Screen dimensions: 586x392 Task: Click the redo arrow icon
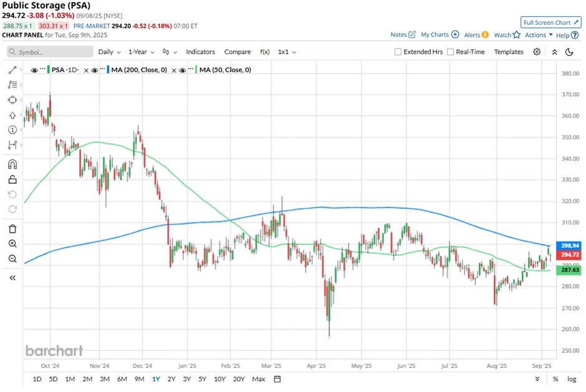(12, 209)
